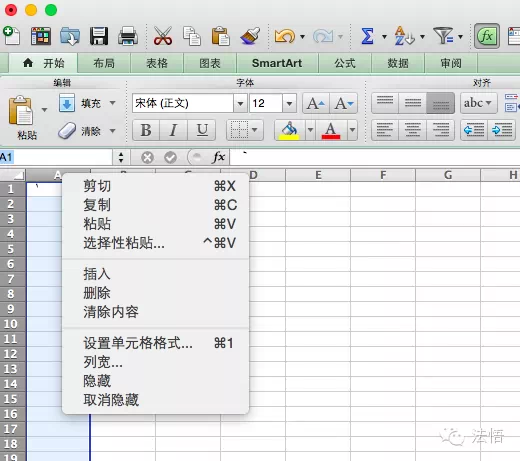Toggle Italic formatting button
This screenshot has width=520, height=461.
click(173, 130)
